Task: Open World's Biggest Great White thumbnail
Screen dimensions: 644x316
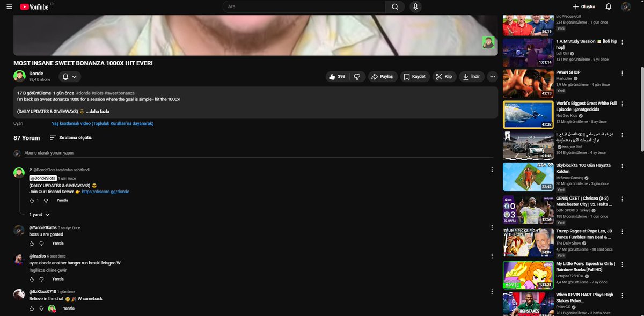Action: 528,114
